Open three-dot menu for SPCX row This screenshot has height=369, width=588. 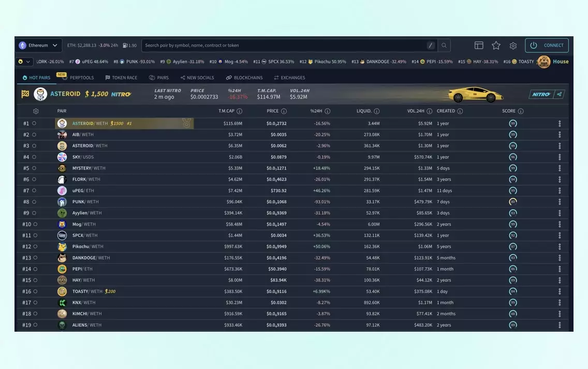(x=560, y=235)
